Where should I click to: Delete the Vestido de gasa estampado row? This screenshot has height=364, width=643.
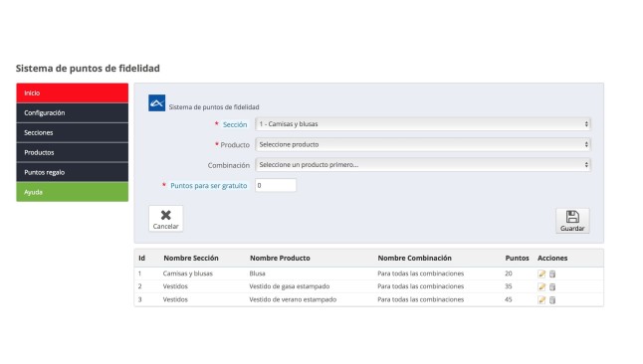coord(552,287)
